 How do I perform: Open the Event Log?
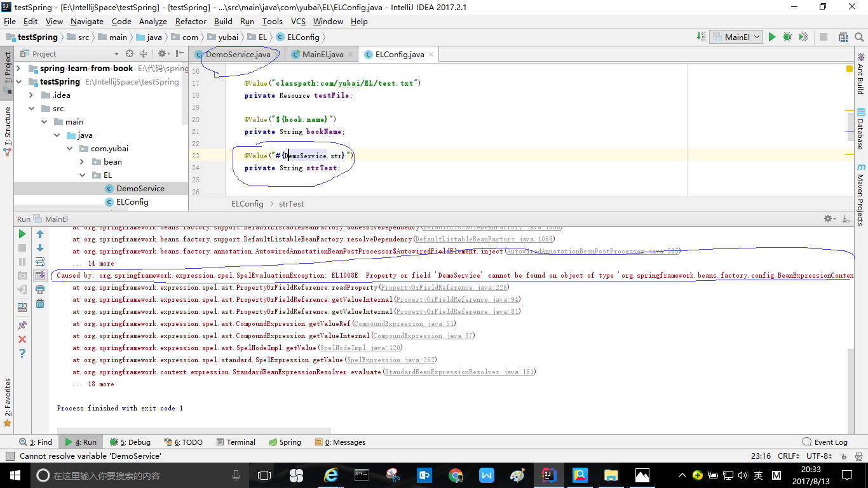tap(825, 442)
